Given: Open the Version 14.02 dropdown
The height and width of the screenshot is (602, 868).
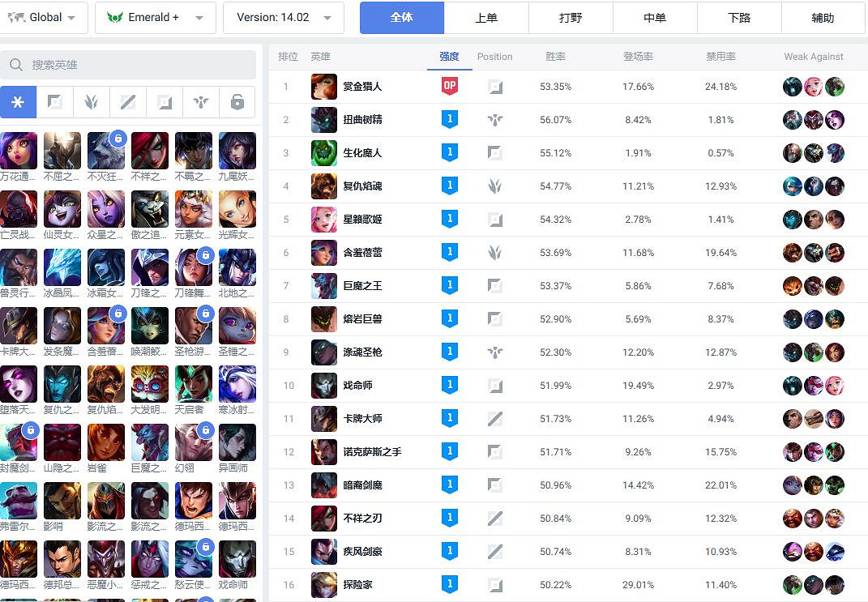Looking at the screenshot, I should tap(284, 18).
